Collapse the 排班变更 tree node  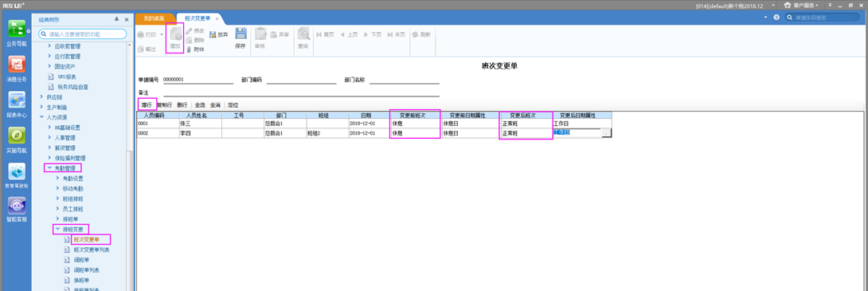(x=57, y=229)
